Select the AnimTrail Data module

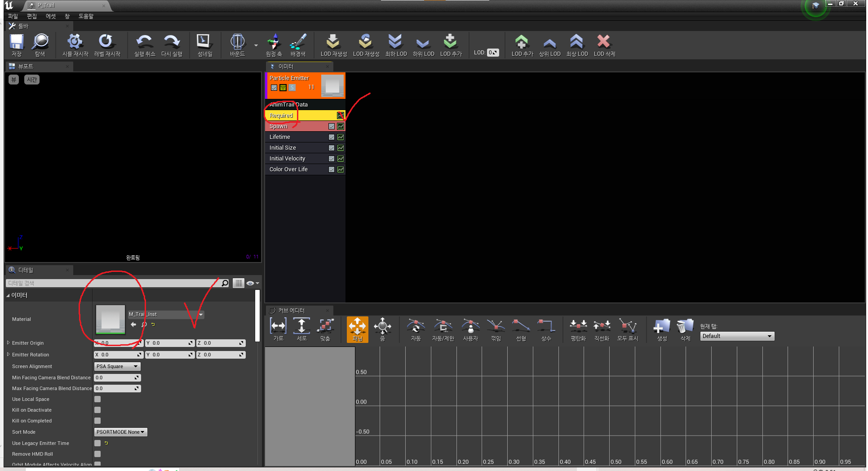[x=305, y=105]
